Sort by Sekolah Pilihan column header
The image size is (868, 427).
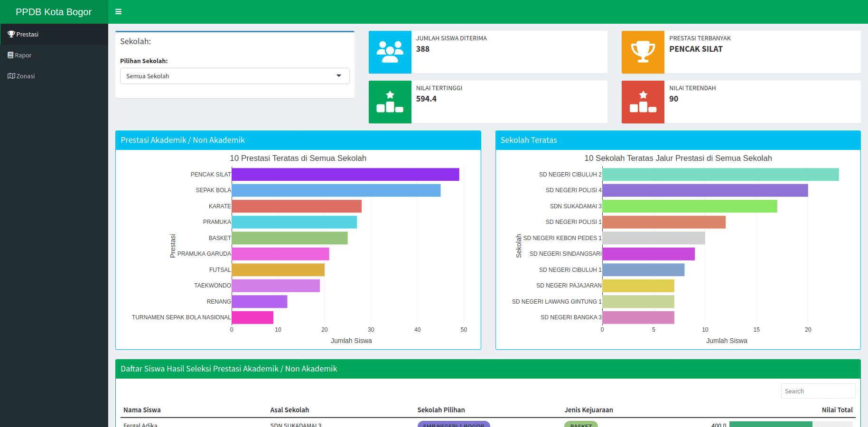coord(441,410)
